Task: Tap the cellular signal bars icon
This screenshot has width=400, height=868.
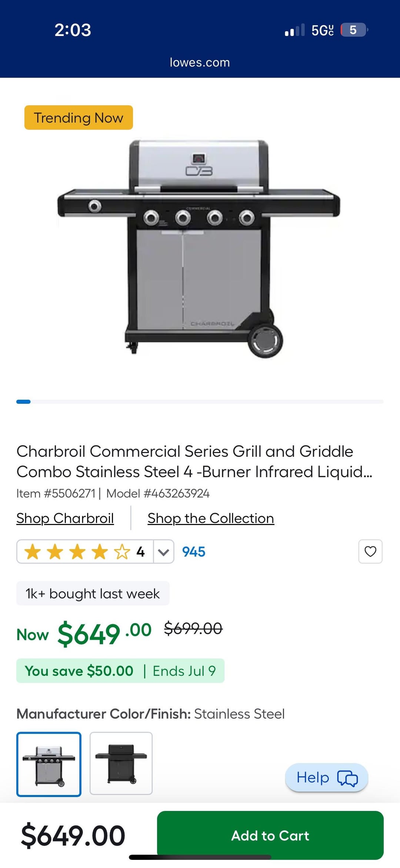Action: [x=294, y=30]
